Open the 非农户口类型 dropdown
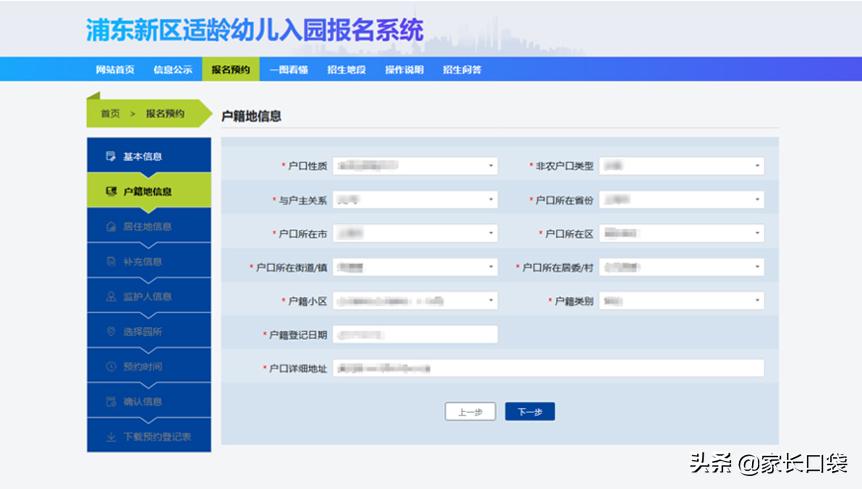The width and height of the screenshot is (862, 489). 682,166
